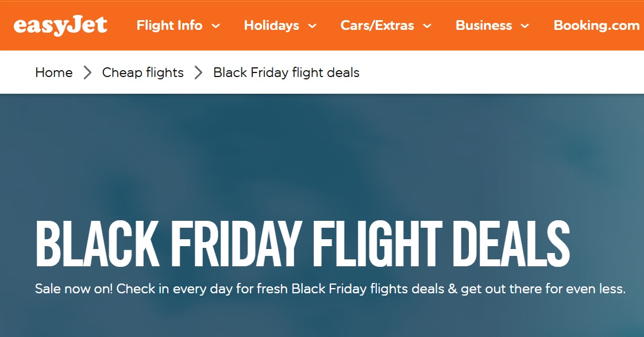Open the Cheap flights breadcrumb link
644x337 pixels.
tap(143, 72)
